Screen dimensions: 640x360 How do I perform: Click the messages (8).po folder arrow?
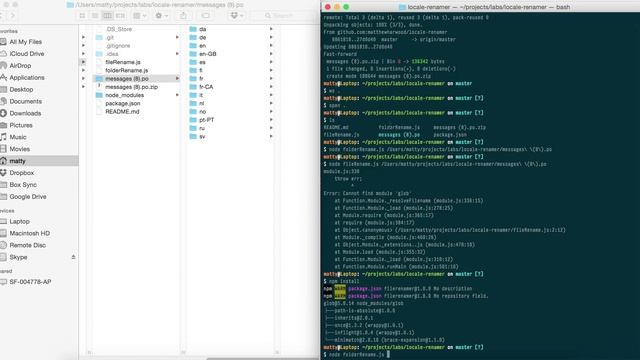point(177,78)
